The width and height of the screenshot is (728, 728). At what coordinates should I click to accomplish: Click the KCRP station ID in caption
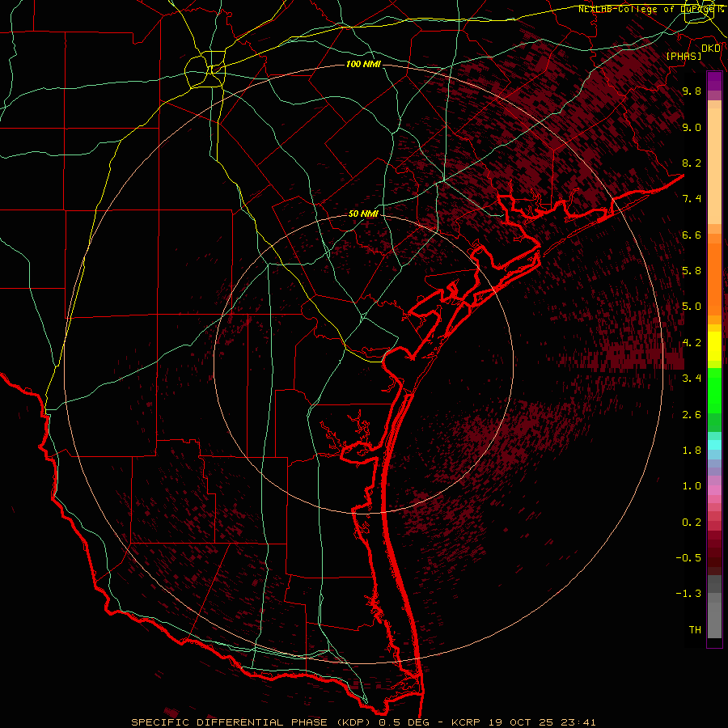[x=466, y=722]
